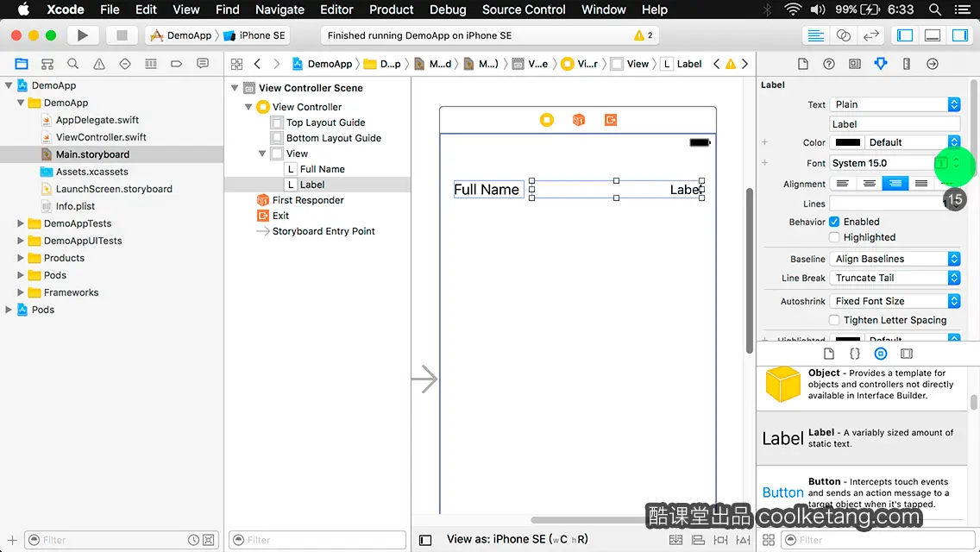Select ViewController.swift in navigator
This screenshot has height=552, width=980.
[x=101, y=137]
